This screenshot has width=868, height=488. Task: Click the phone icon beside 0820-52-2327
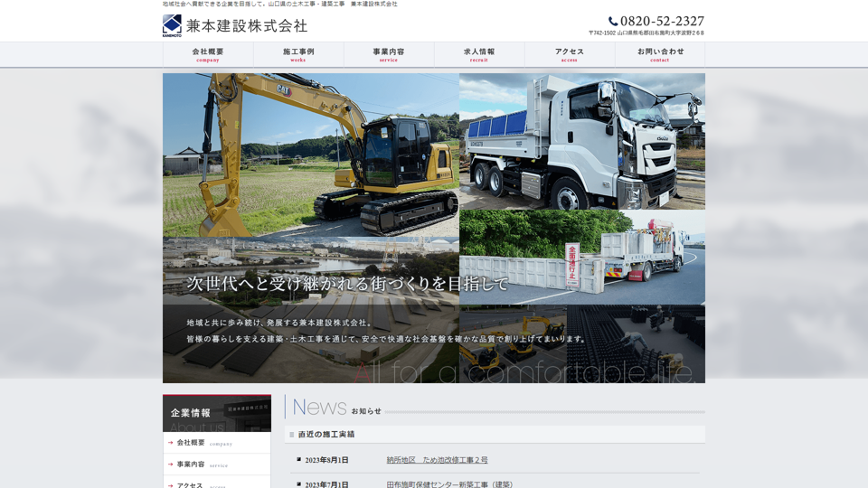[613, 22]
